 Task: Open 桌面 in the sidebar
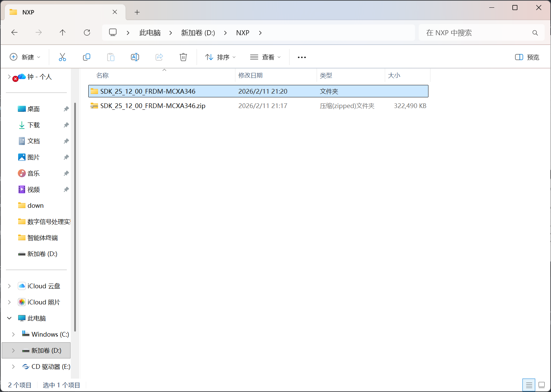click(34, 109)
